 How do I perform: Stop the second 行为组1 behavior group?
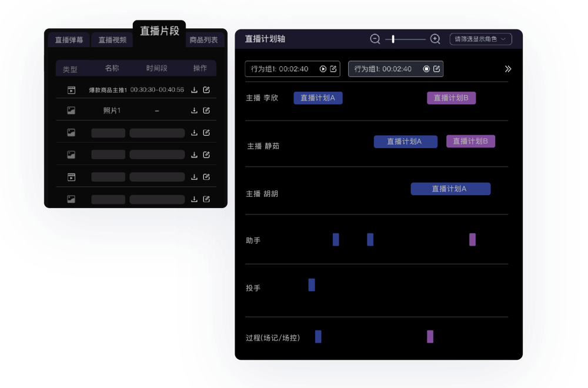426,69
